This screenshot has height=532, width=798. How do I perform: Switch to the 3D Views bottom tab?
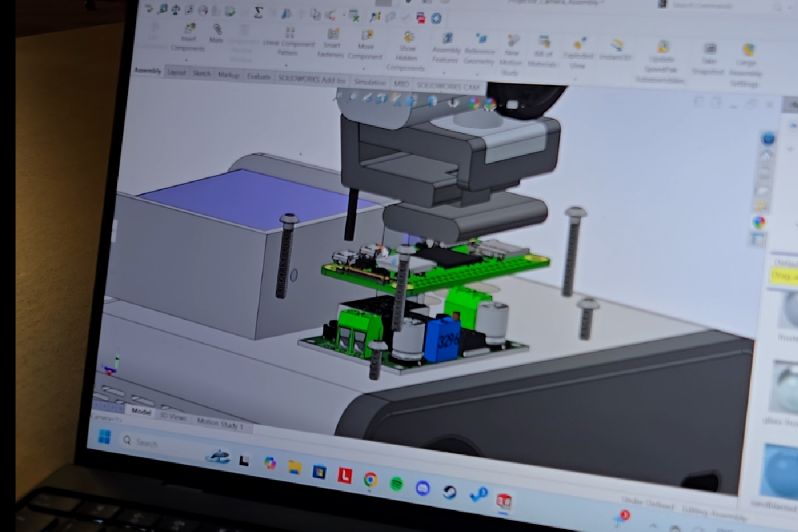(x=172, y=417)
